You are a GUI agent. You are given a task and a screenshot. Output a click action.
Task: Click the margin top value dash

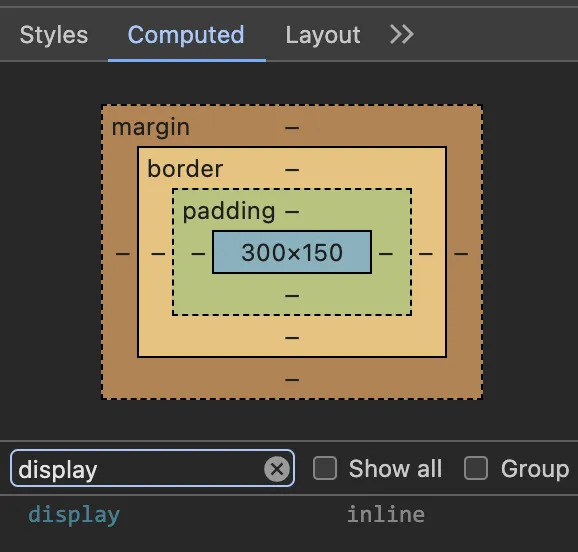(292, 128)
